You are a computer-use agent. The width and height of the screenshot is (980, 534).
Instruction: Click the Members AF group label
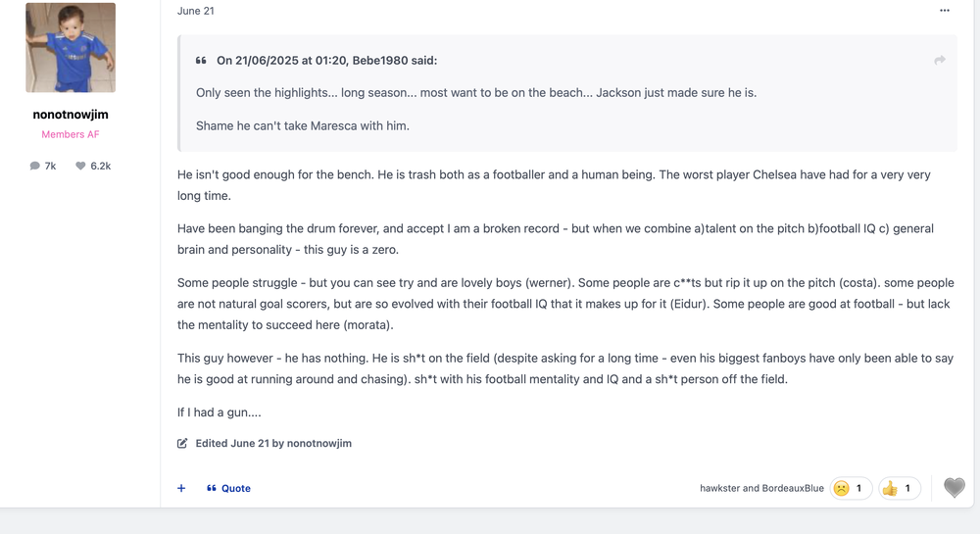point(71,134)
